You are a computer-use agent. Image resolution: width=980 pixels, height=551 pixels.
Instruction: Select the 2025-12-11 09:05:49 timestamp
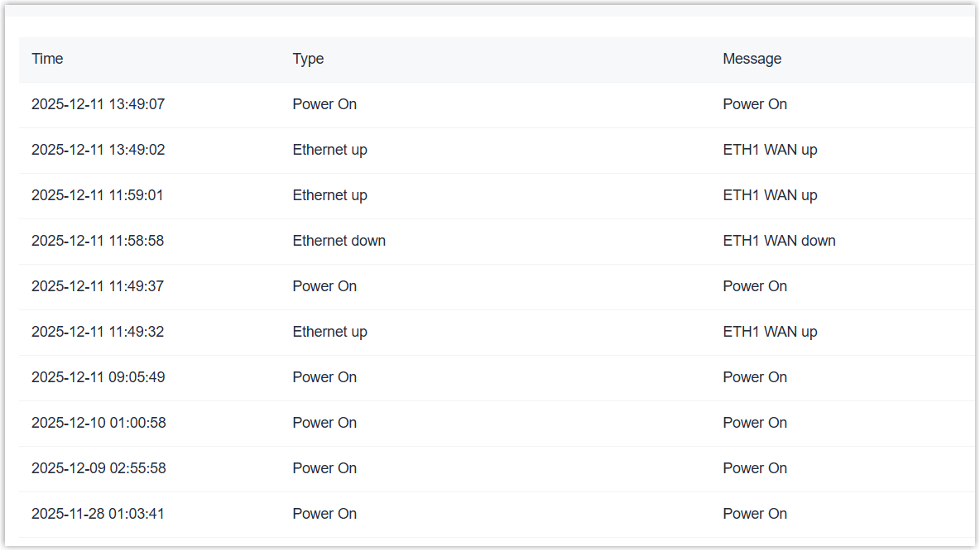(98, 377)
